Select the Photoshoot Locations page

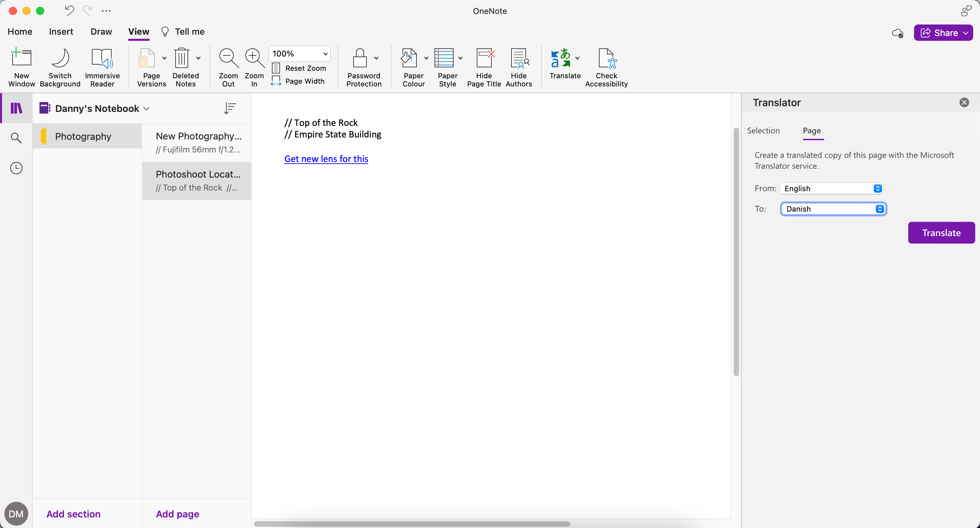[197, 180]
